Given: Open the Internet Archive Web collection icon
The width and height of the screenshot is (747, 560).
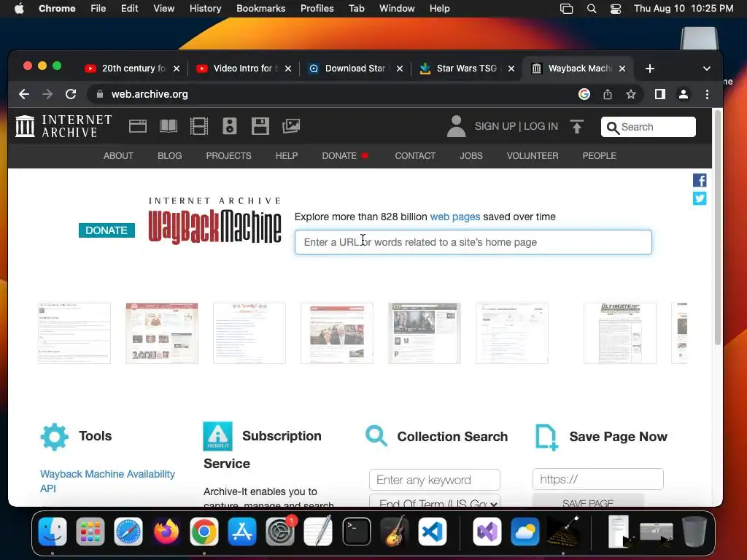Looking at the screenshot, I should (138, 126).
